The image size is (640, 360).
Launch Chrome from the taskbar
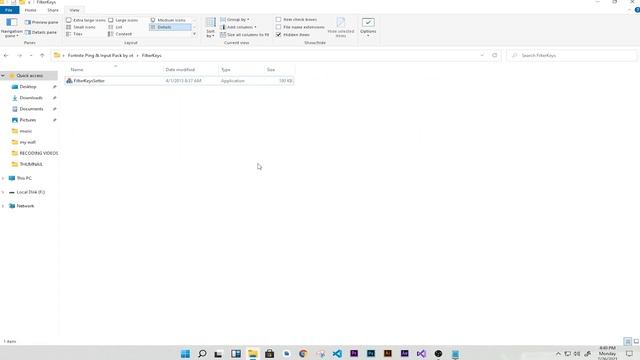[x=303, y=353]
